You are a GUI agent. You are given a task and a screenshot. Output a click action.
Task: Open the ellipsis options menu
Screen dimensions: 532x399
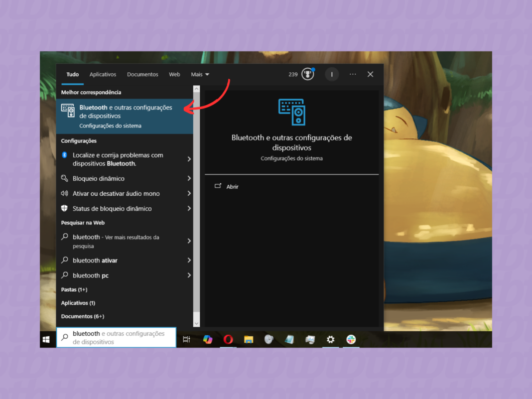[352, 74]
